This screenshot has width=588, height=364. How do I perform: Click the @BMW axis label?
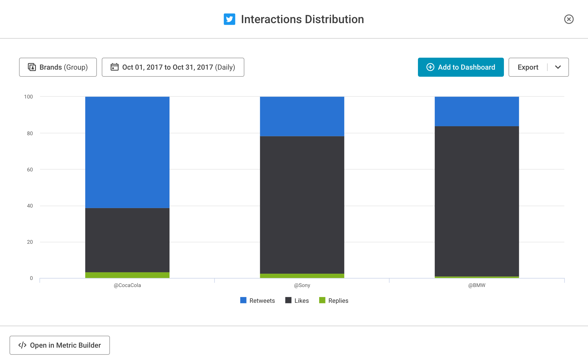coord(477,285)
